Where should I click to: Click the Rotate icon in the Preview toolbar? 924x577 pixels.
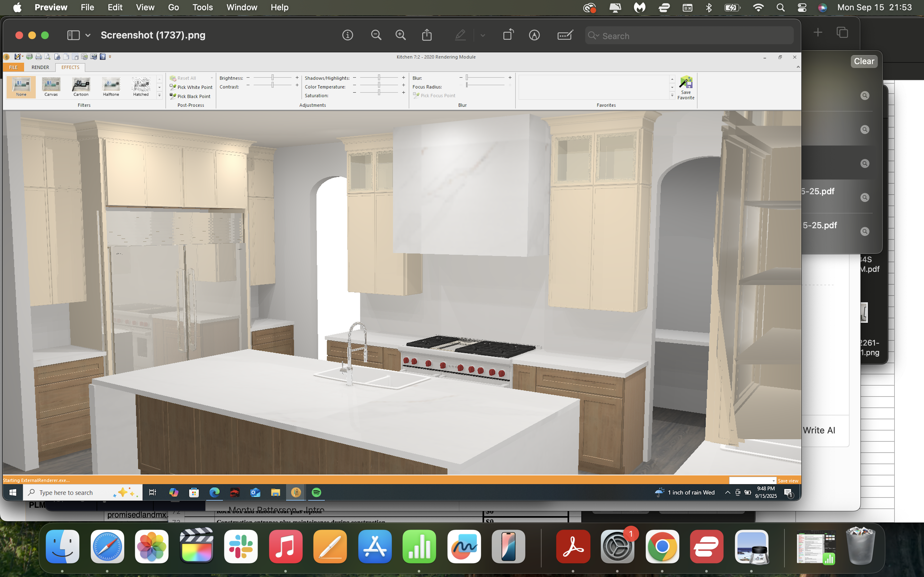pyautogui.click(x=508, y=36)
